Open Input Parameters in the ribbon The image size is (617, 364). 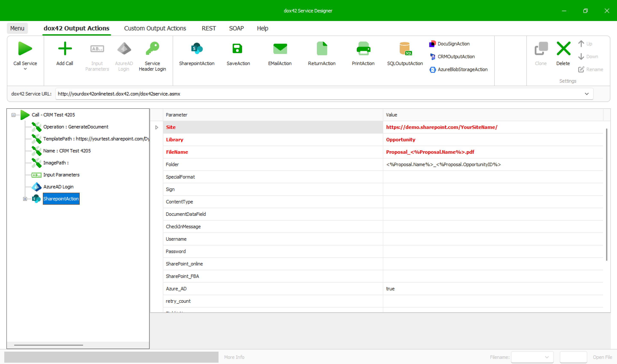pos(97,56)
